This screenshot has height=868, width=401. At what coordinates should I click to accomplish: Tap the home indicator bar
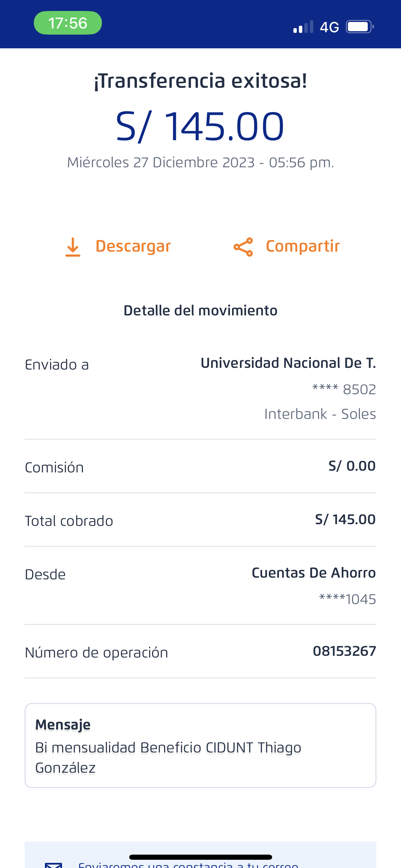click(x=200, y=857)
